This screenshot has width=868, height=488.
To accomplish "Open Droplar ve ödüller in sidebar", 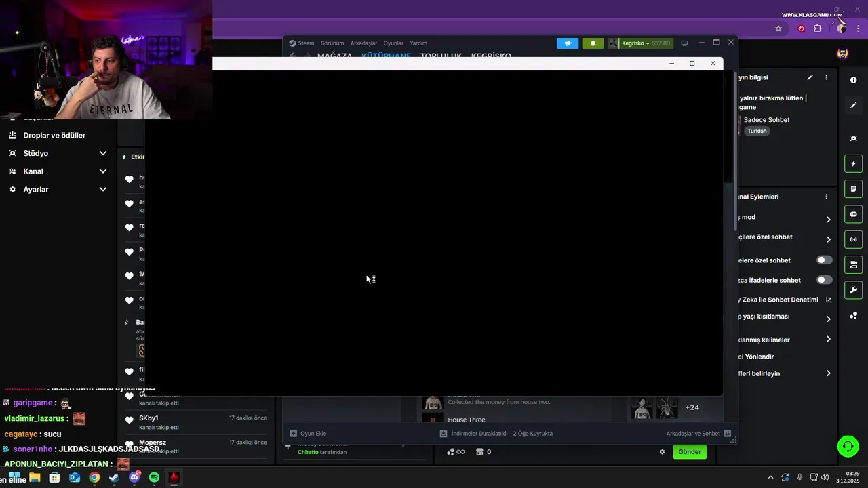I will (x=54, y=136).
